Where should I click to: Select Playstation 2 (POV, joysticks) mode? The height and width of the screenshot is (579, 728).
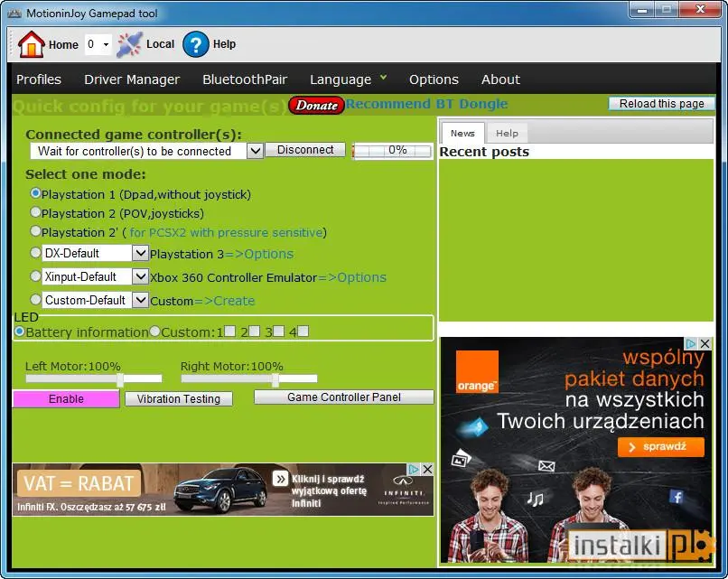(x=36, y=213)
